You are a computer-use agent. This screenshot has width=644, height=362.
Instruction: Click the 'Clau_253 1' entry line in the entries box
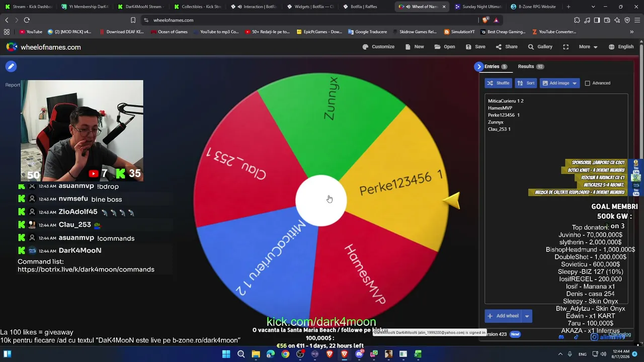(x=499, y=129)
